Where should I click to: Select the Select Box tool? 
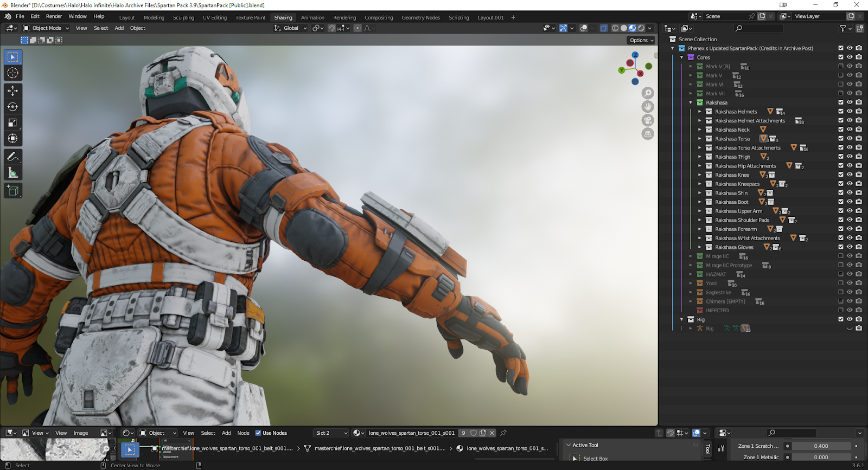click(13, 57)
